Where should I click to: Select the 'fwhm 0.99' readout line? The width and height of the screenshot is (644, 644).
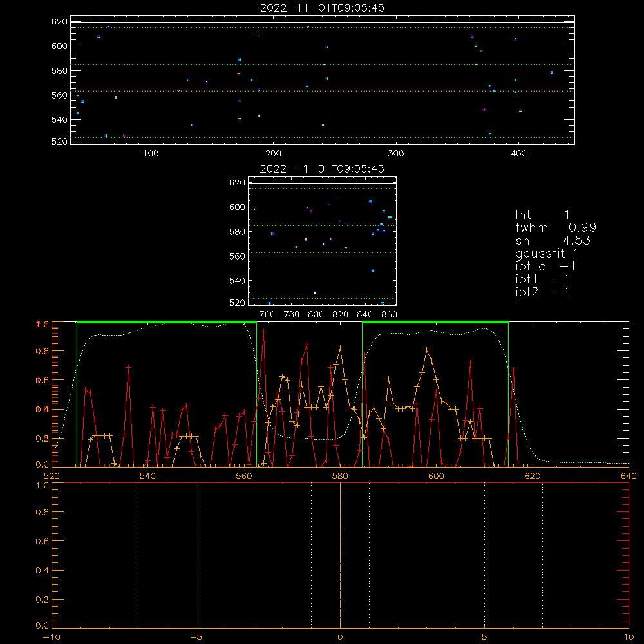click(556, 227)
